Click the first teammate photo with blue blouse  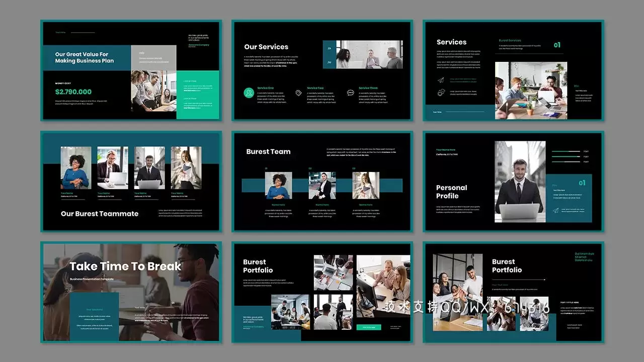tap(76, 168)
